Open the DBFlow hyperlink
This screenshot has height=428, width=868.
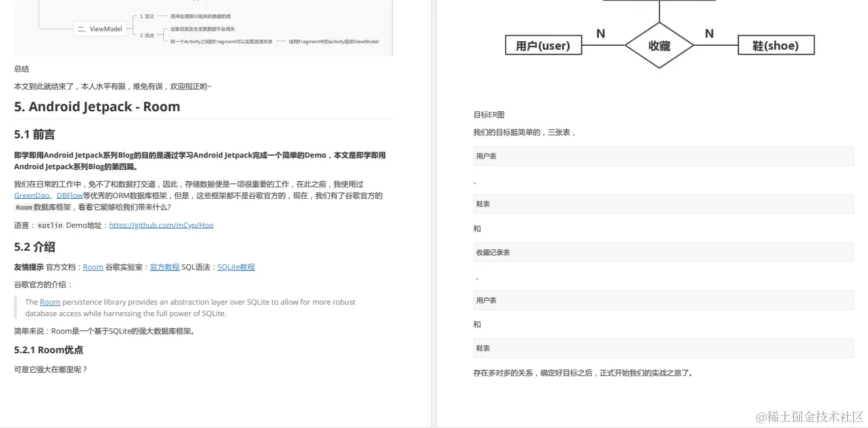(x=69, y=195)
